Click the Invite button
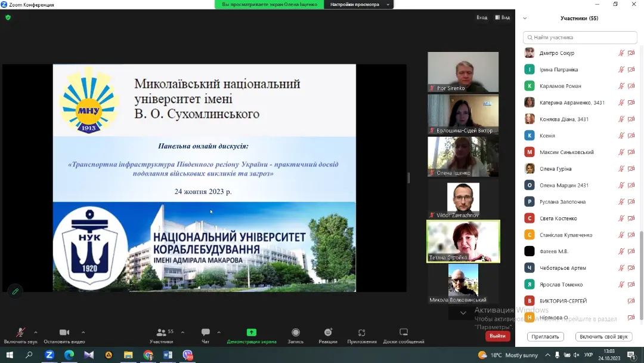The height and width of the screenshot is (363, 644). 545,337
